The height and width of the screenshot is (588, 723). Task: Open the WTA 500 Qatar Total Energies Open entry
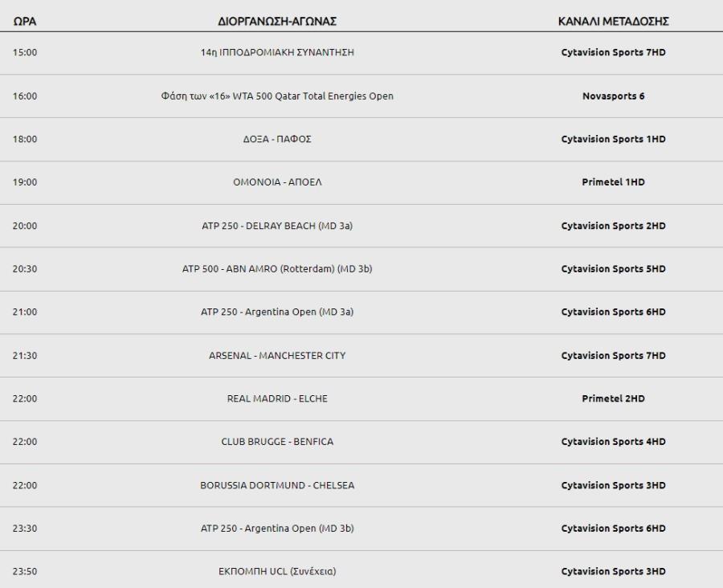(x=277, y=96)
